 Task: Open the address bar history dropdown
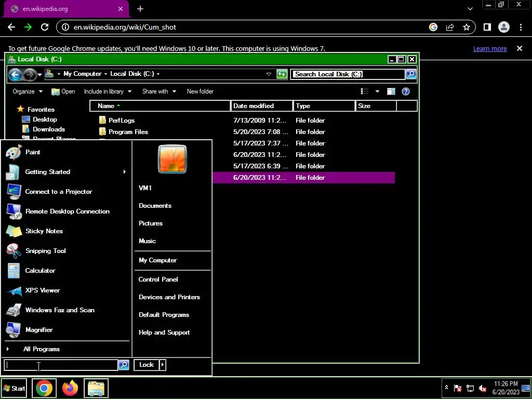click(x=269, y=74)
